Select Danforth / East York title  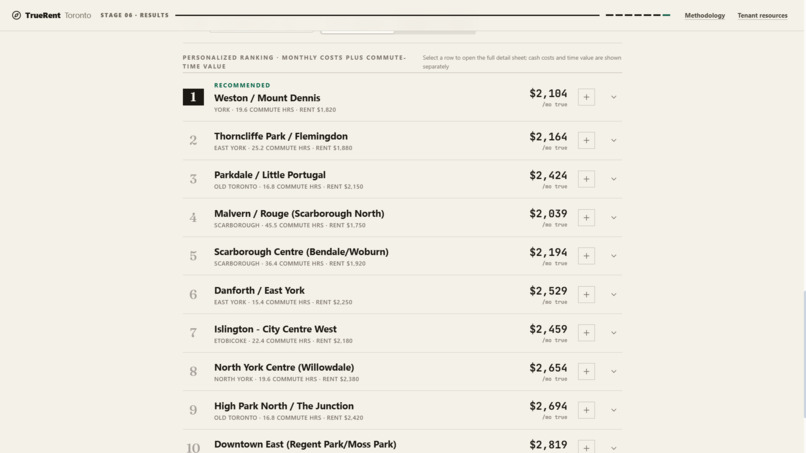click(x=259, y=291)
